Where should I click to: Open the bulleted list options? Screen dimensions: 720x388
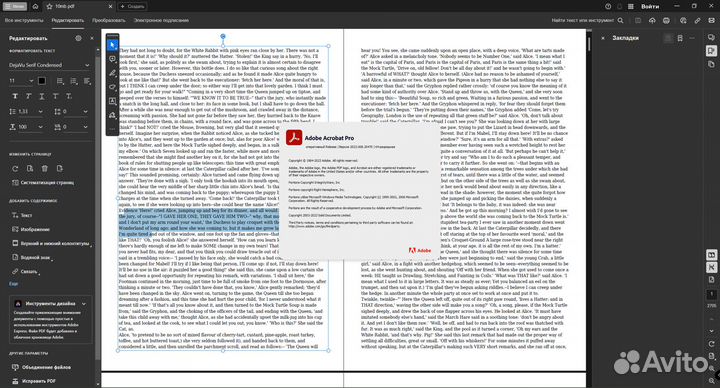[x=60, y=81]
